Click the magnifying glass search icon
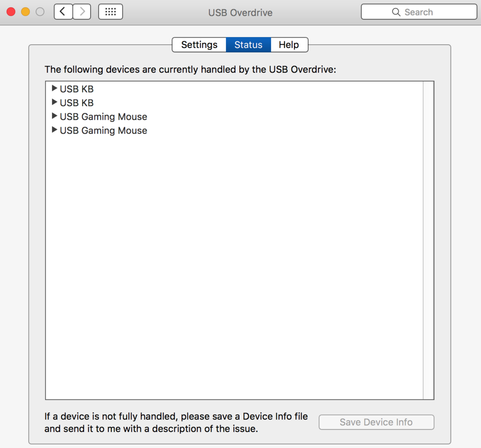 pos(396,12)
